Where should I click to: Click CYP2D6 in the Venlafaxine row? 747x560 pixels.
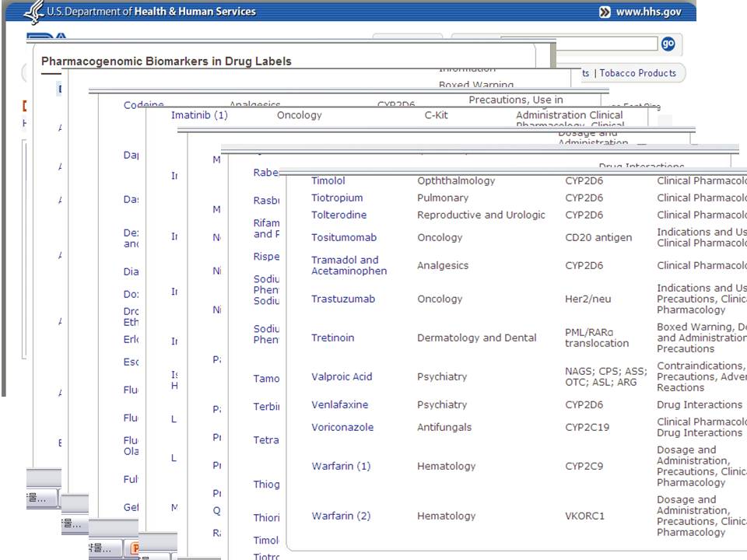(x=584, y=404)
